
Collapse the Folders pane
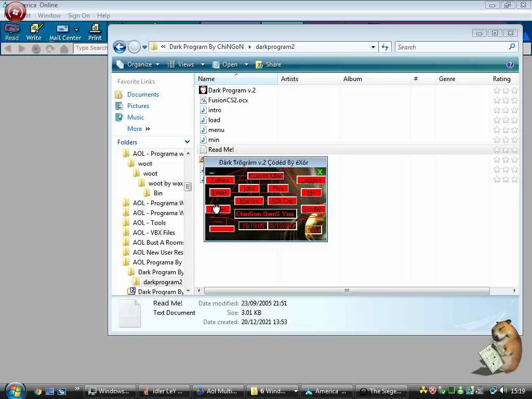point(187,142)
